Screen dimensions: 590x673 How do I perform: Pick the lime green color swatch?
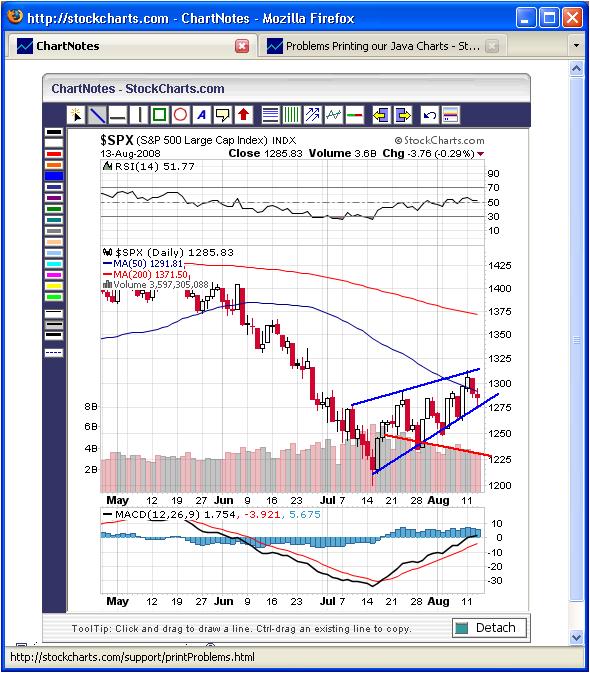[54, 297]
